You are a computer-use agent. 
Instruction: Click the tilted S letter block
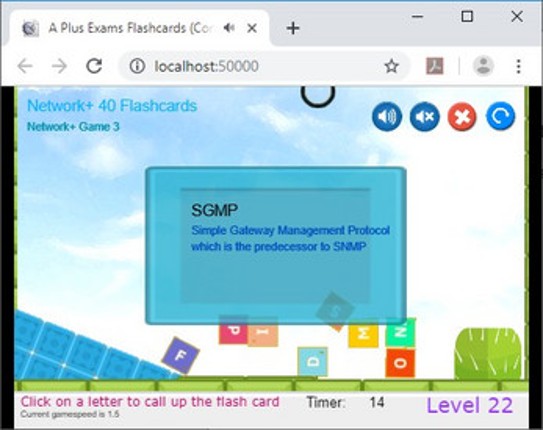(x=335, y=311)
